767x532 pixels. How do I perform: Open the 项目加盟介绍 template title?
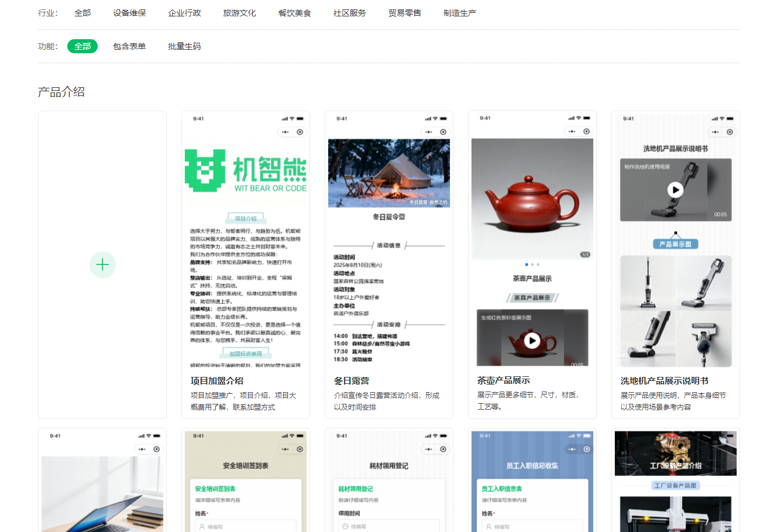point(217,381)
